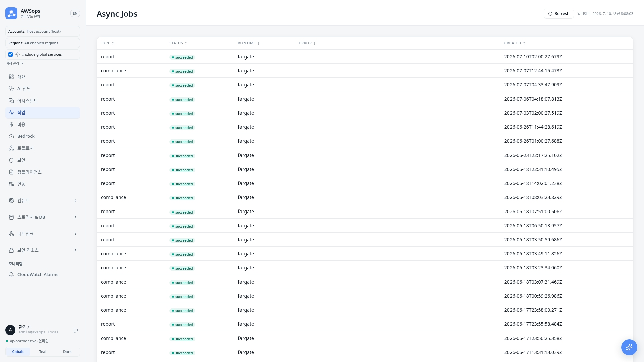Click compliance type in 2026-06-18T03:07:31.469Z row
The image size is (644, 362).
click(x=113, y=282)
